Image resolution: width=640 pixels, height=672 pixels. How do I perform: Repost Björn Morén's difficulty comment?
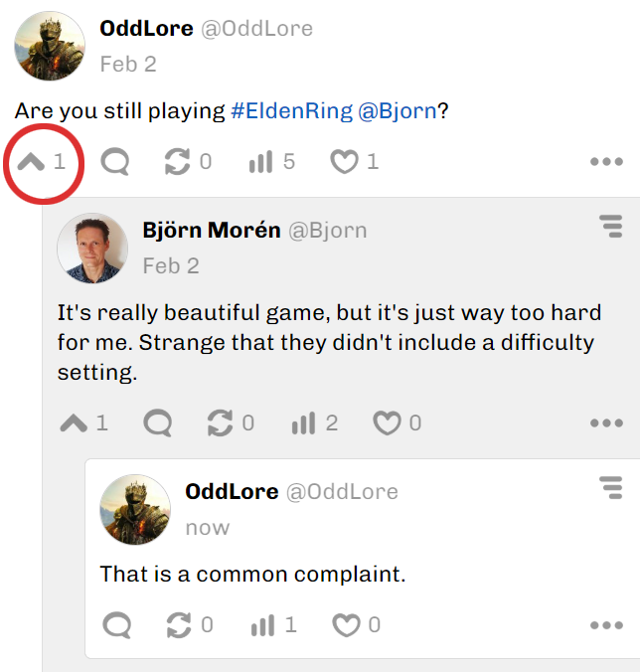(220, 423)
